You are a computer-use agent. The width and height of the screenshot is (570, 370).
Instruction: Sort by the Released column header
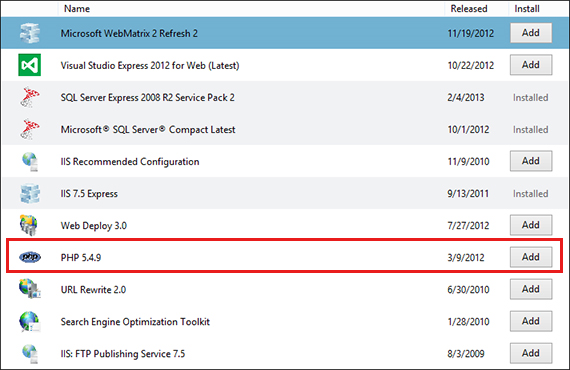(469, 8)
